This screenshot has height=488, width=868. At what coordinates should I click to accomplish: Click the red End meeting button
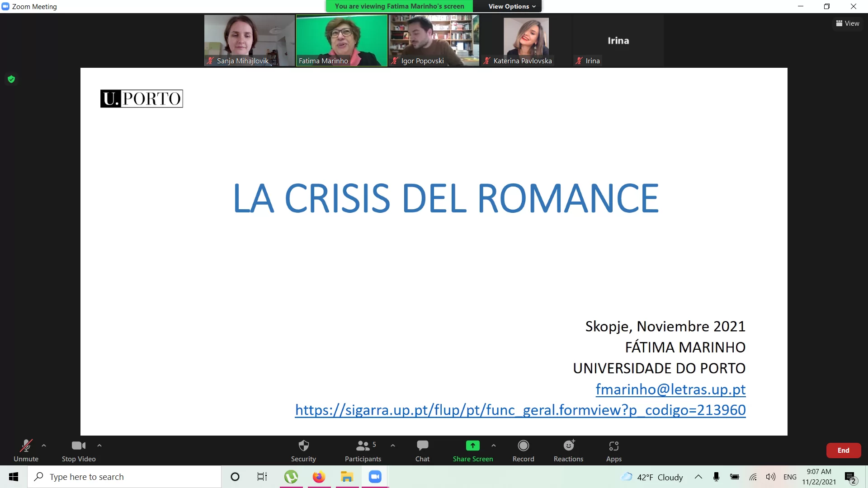[x=843, y=450]
